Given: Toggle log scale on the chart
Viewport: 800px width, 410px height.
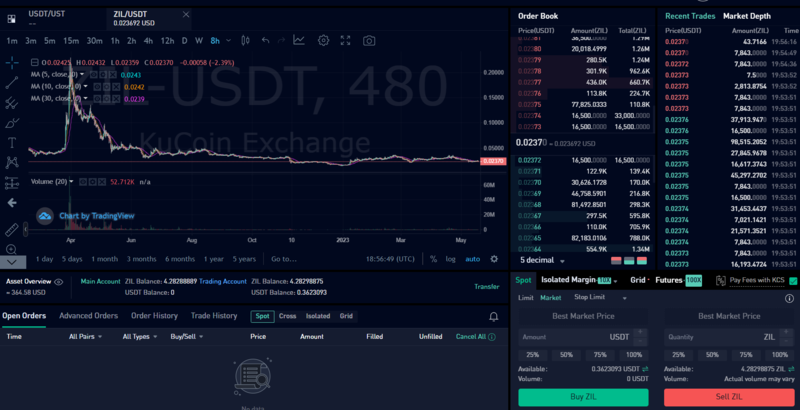Looking at the screenshot, I should [450, 259].
